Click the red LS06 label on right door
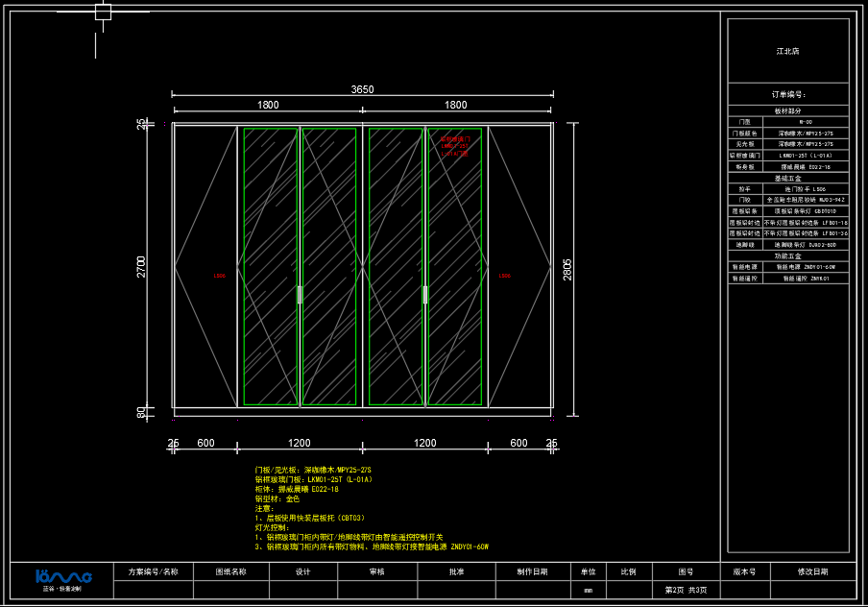 coord(504,277)
